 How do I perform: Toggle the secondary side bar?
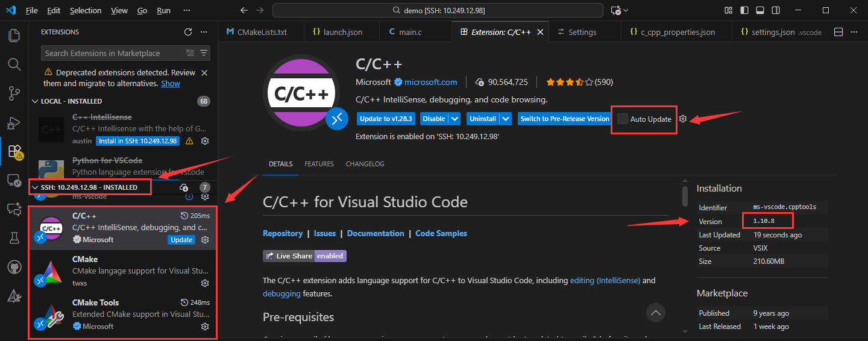pos(776,10)
